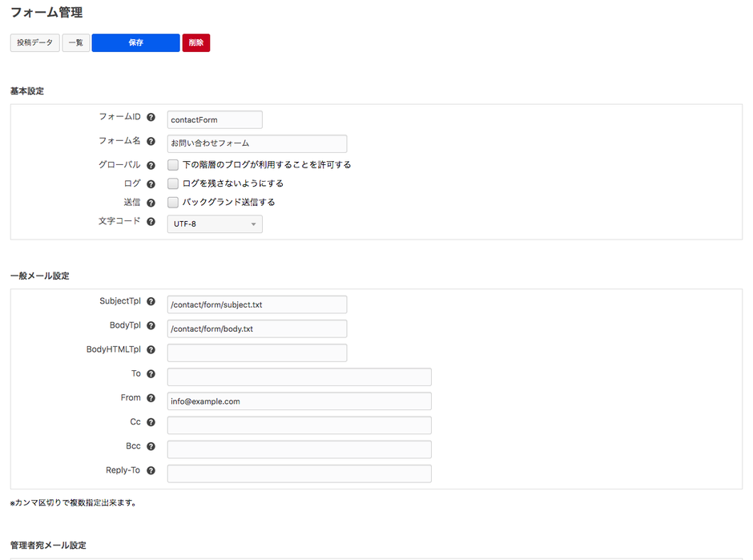Open help for the Reply-To field
The height and width of the screenshot is (560, 753).
click(x=151, y=471)
